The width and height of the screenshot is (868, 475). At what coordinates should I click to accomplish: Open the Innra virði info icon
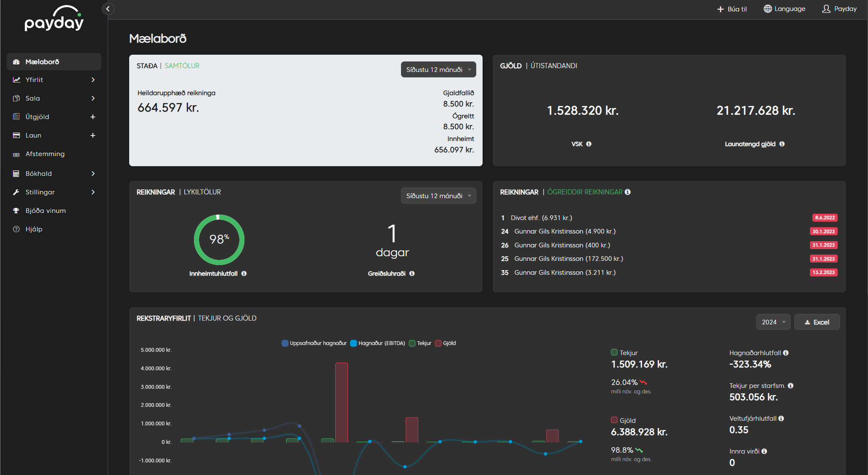(x=764, y=451)
